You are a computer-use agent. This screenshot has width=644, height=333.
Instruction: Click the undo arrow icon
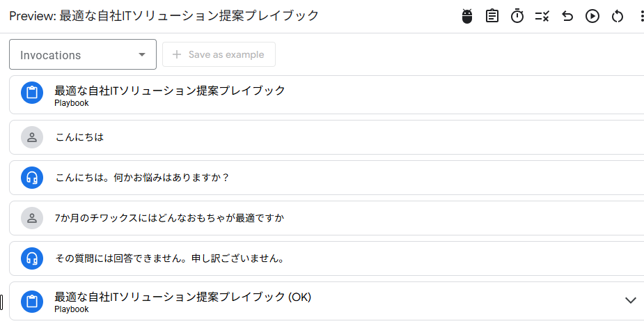(x=567, y=16)
